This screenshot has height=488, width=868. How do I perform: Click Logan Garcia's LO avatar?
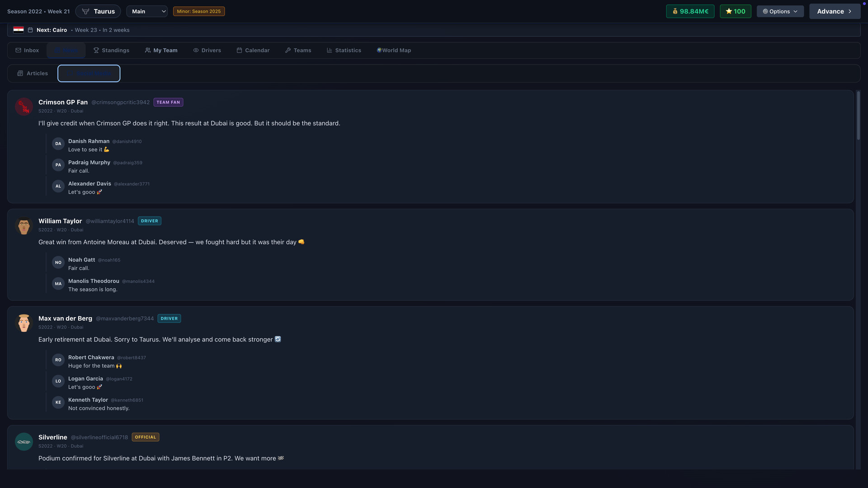click(x=58, y=381)
